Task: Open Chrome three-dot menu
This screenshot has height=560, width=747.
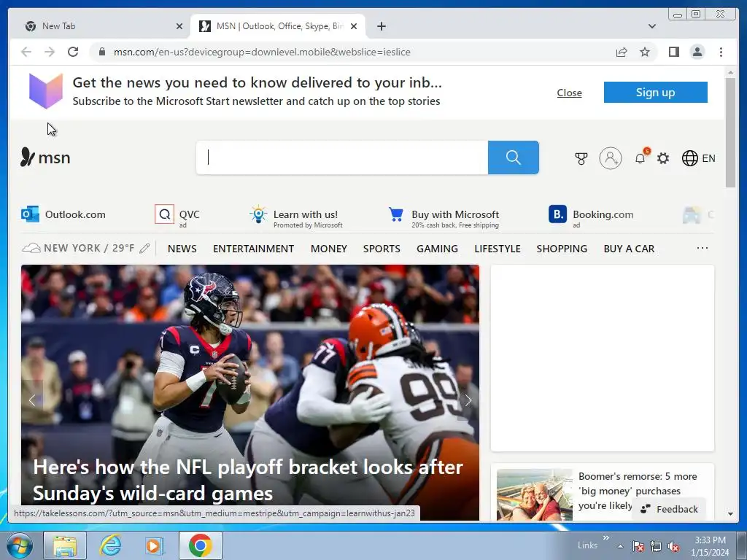Action: (721, 52)
